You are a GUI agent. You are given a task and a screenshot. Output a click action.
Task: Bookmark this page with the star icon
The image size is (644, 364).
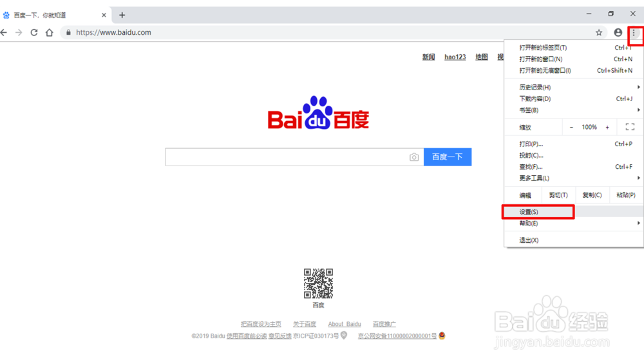click(599, 32)
